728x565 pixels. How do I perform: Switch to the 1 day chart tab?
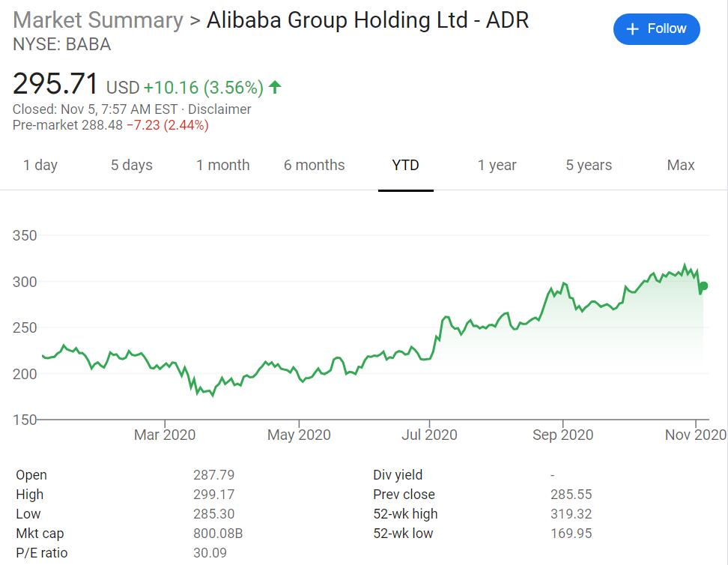[41, 165]
